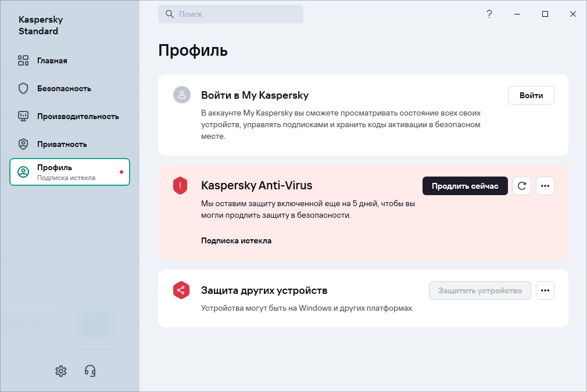Click the magnifying glass search icon
The height and width of the screenshot is (392, 587).
(x=170, y=14)
